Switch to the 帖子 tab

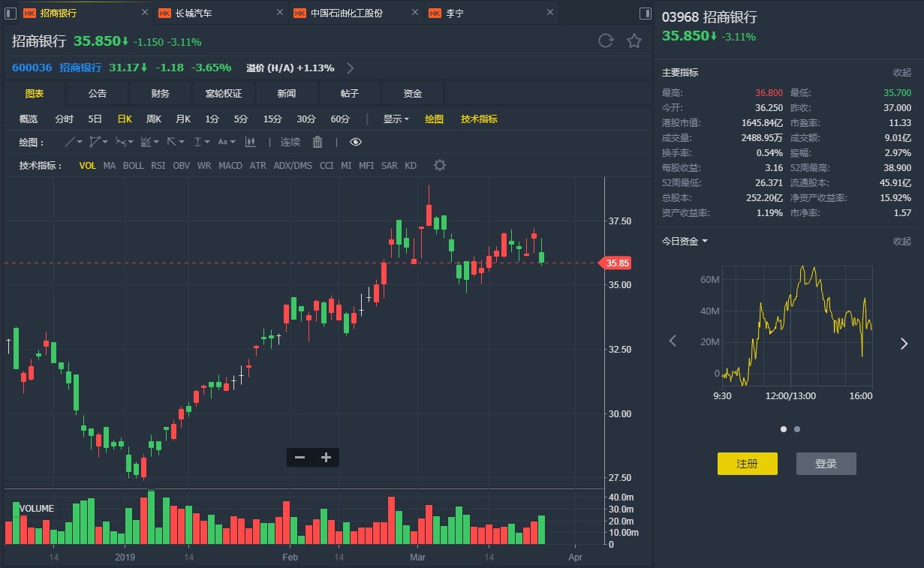pos(349,93)
